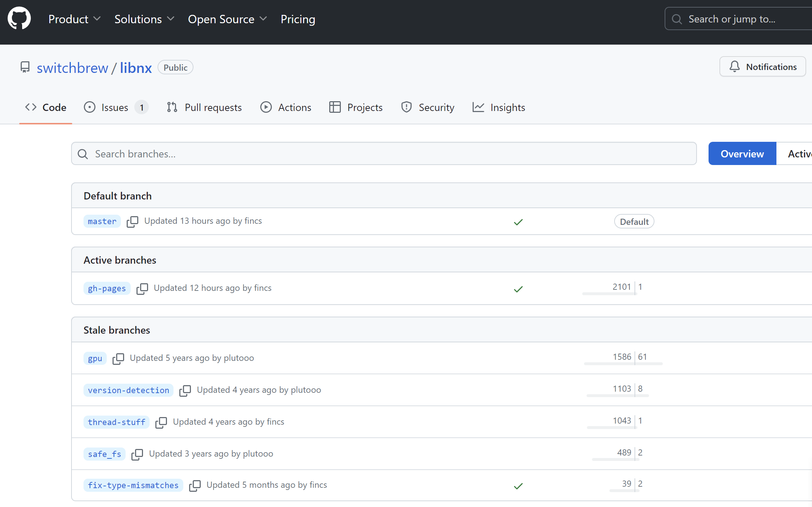Viewport: 812px width, 507px height.
Task: Select the Active branches view button
Action: tap(794, 154)
